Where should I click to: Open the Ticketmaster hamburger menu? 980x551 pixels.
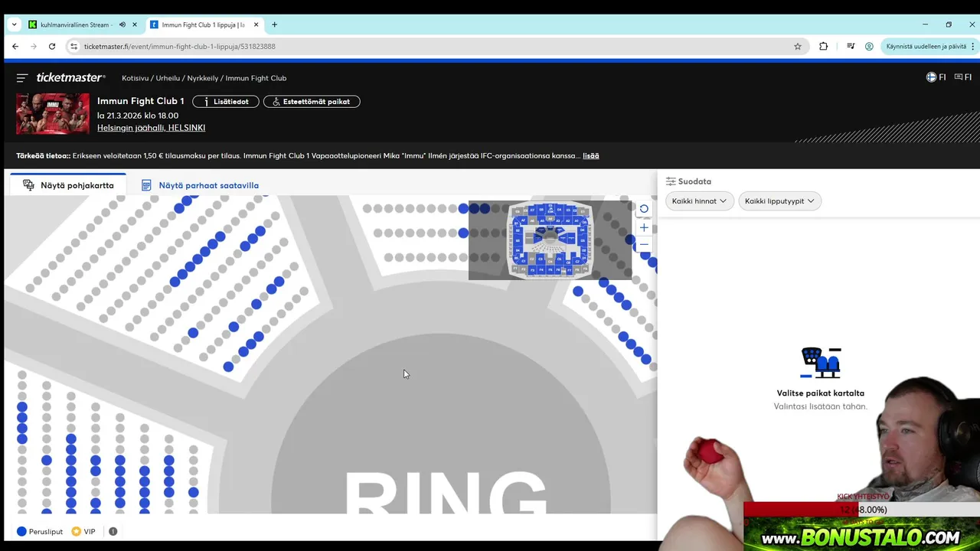[x=22, y=78]
